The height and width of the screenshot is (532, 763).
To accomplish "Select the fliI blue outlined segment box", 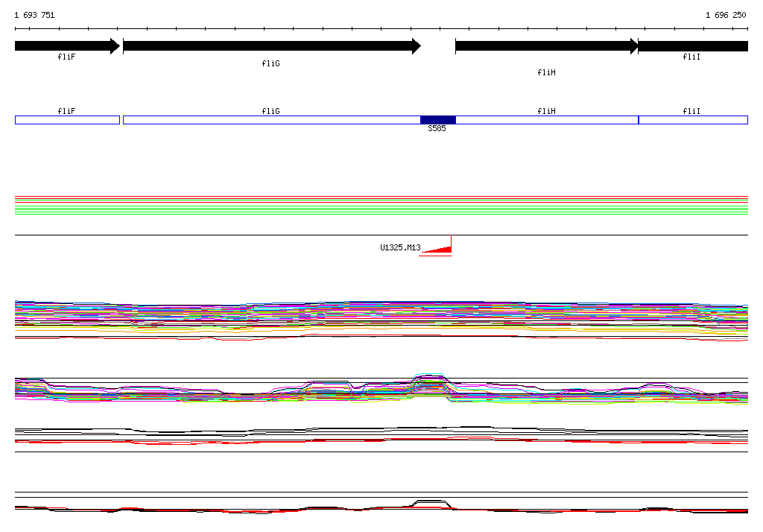I will (693, 120).
